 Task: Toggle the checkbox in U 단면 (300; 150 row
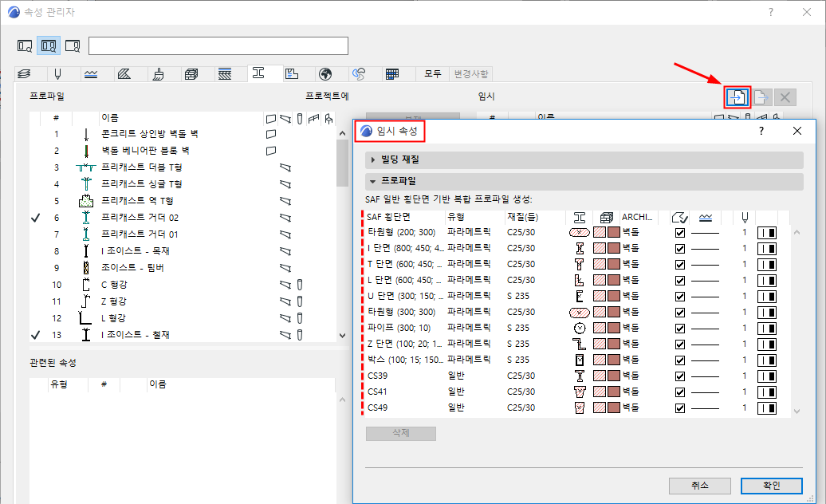680,297
